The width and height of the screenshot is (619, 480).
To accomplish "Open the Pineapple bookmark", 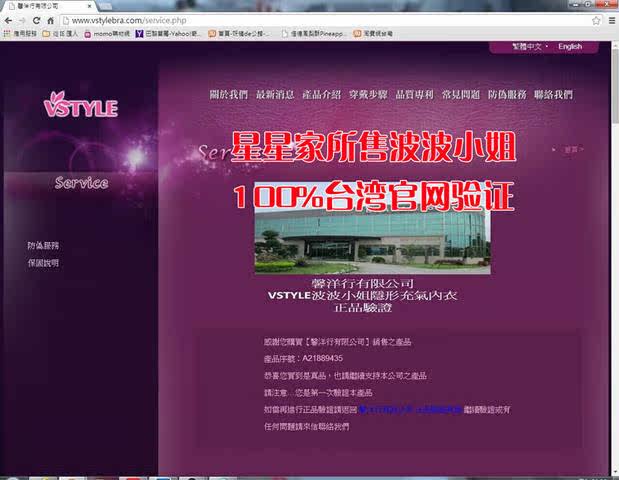I will click(x=314, y=34).
